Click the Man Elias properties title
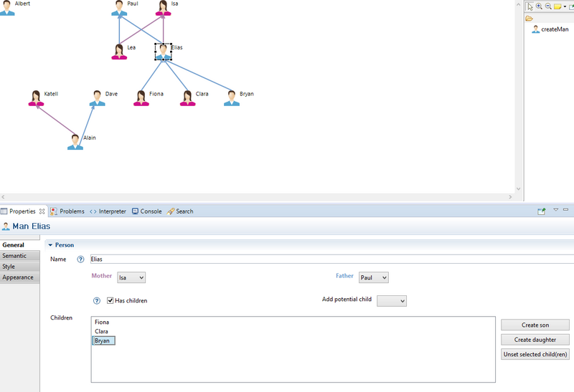 pyautogui.click(x=31, y=226)
